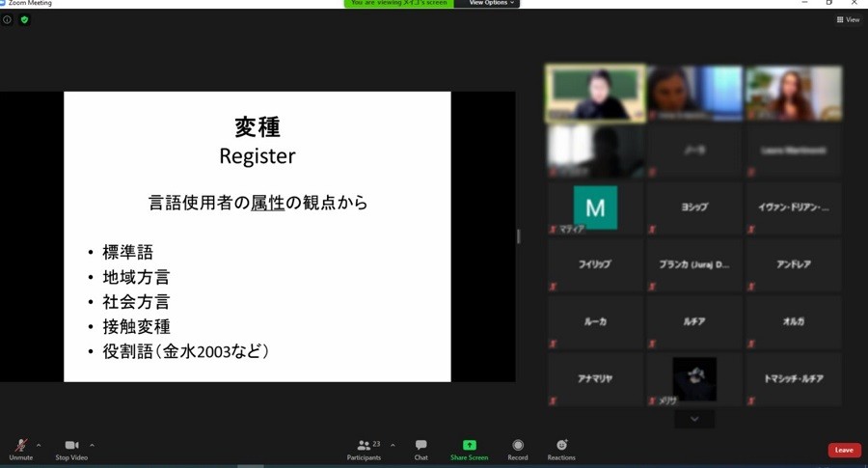Click the Participants icon
The image size is (868, 468).
364,445
